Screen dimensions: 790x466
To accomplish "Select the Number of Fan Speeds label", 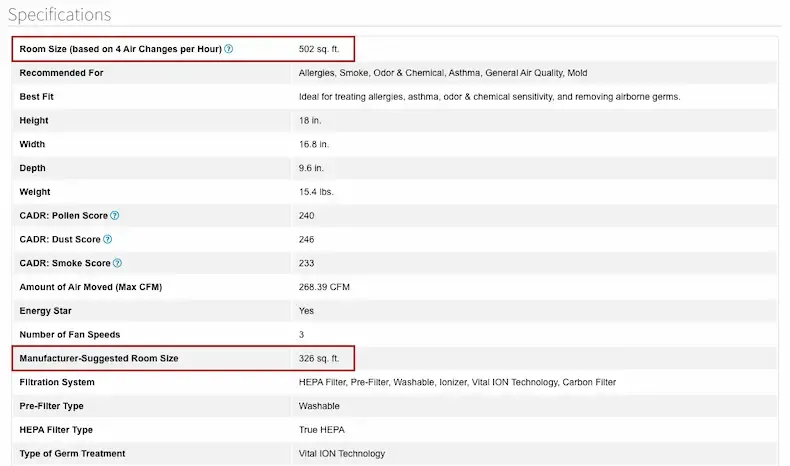I will 70,335.
